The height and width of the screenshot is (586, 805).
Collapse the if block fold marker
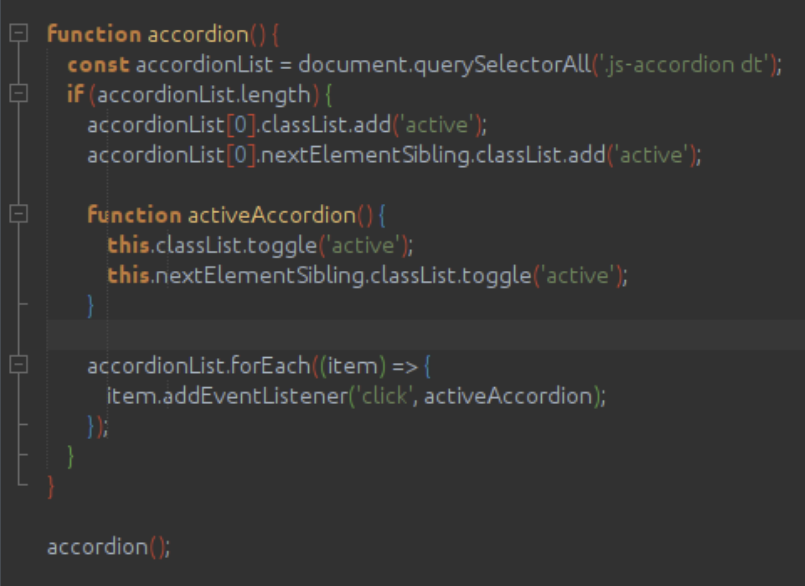(18, 94)
